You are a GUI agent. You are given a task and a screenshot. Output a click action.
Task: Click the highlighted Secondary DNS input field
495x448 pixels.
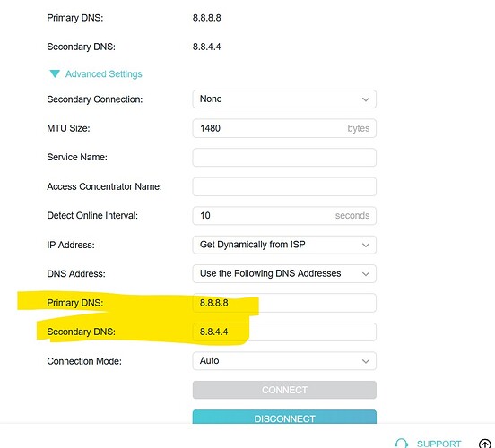[284, 332]
